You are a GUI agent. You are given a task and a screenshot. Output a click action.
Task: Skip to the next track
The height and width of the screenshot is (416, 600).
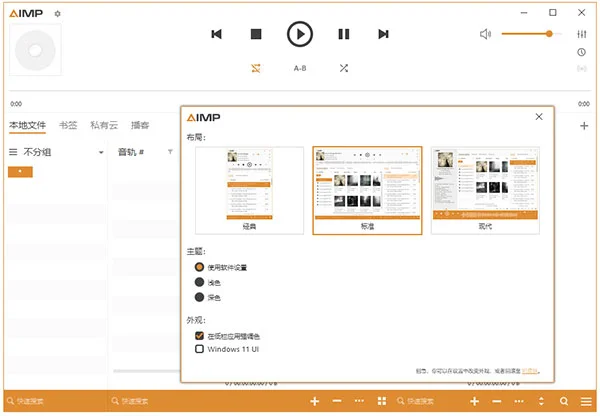point(383,34)
